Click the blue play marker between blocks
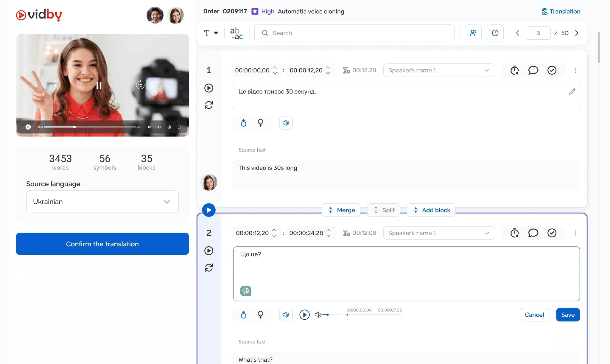Viewport: 610px width, 364px height. click(x=209, y=210)
